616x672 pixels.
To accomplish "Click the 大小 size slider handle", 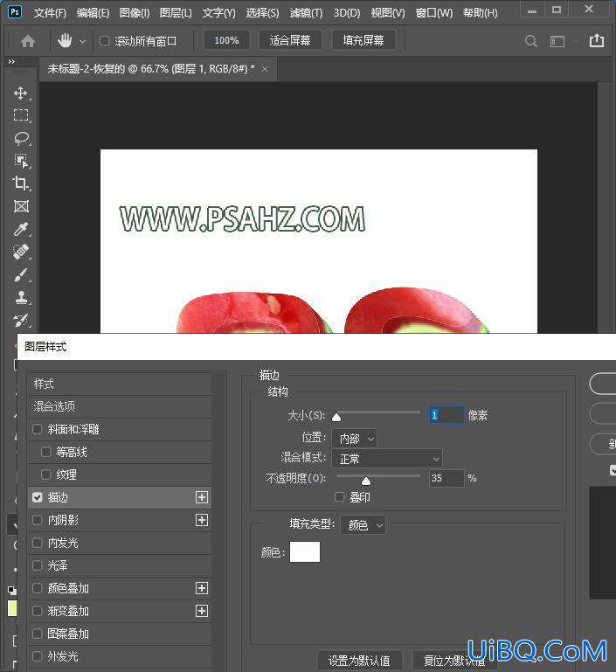I will pos(336,417).
